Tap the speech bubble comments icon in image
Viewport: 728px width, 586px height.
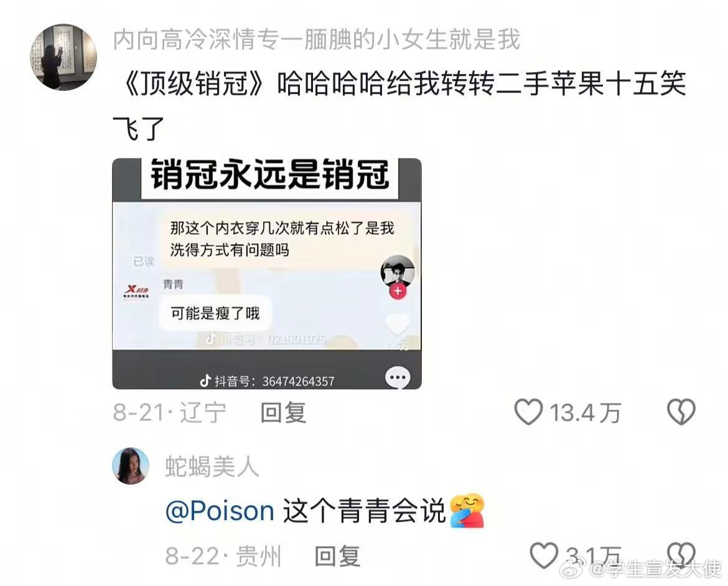click(x=398, y=378)
